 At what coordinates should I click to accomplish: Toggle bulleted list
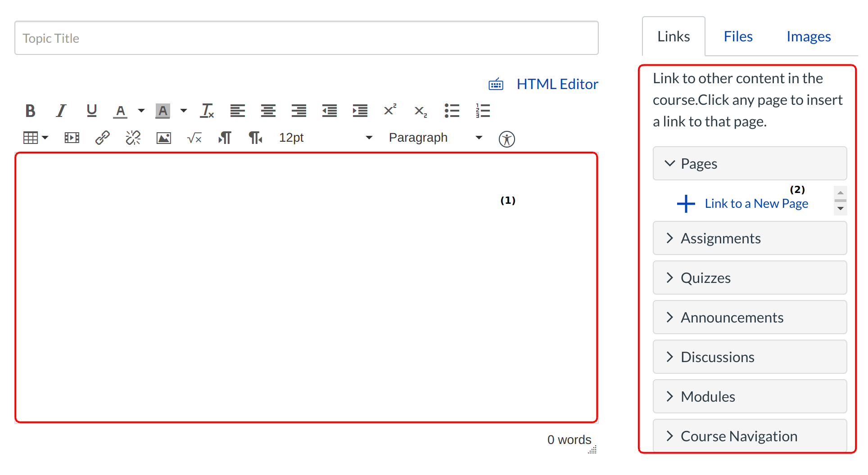pos(452,111)
